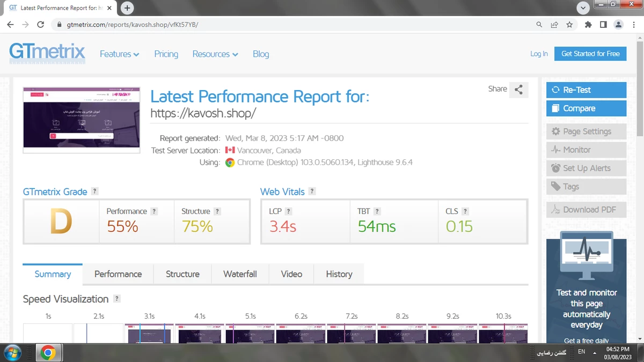Toggle the Chrome side panel
Screen dimensions: 644x362
[x=603, y=25]
